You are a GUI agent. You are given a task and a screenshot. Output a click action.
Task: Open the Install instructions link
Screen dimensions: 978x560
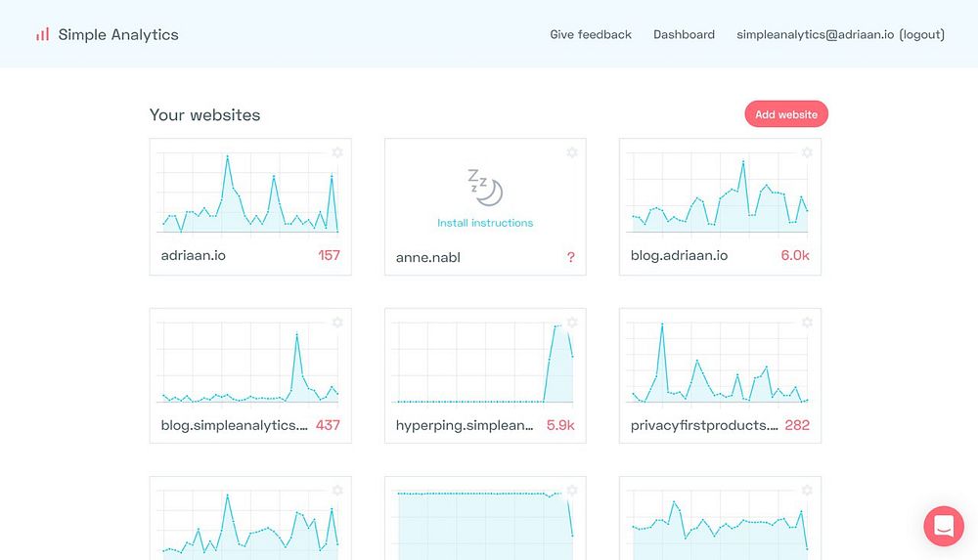485,223
